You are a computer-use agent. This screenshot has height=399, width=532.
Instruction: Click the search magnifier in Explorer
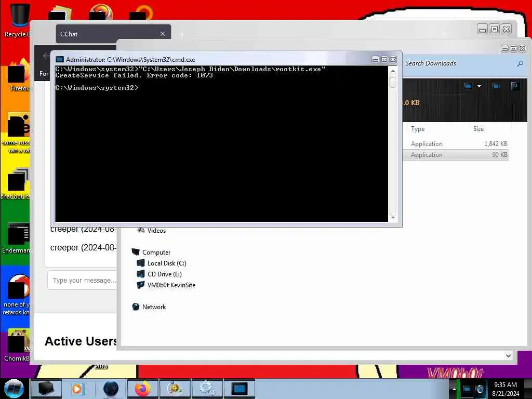coord(520,63)
